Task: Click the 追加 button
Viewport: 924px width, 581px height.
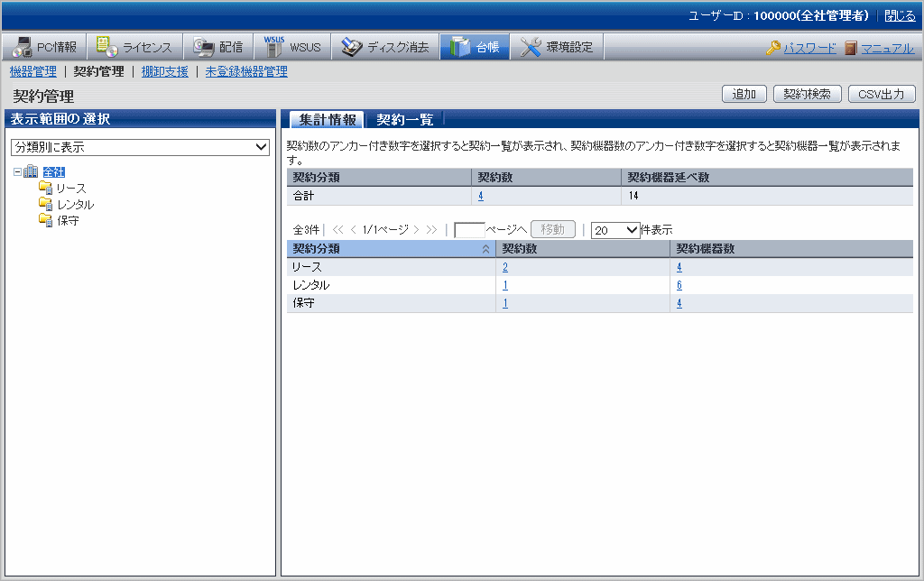Action: (x=744, y=94)
